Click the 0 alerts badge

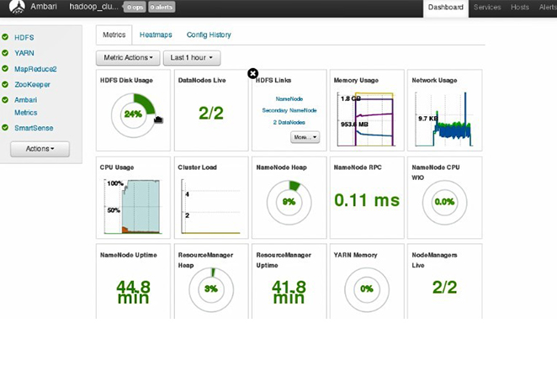(162, 8)
